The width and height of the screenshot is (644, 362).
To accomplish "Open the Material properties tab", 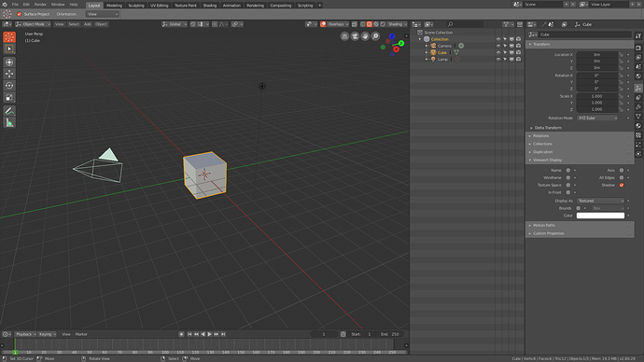I will (638, 126).
